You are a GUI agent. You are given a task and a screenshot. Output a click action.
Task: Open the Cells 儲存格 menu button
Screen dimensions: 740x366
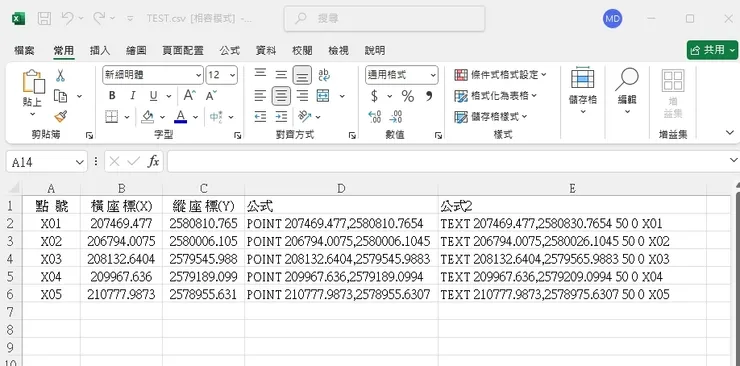pyautogui.click(x=583, y=91)
